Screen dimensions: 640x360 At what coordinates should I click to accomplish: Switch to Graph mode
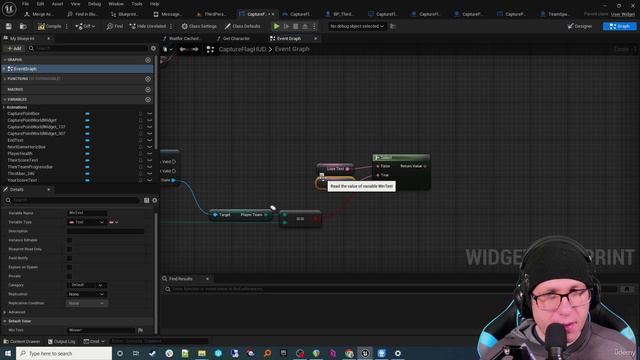[620, 26]
